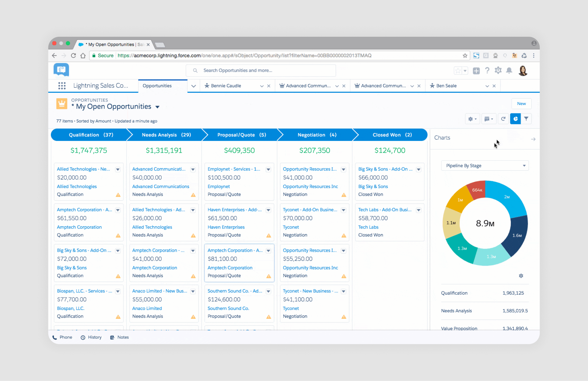Click browser back arrow
Image resolution: width=588 pixels, height=381 pixels.
(x=54, y=55)
